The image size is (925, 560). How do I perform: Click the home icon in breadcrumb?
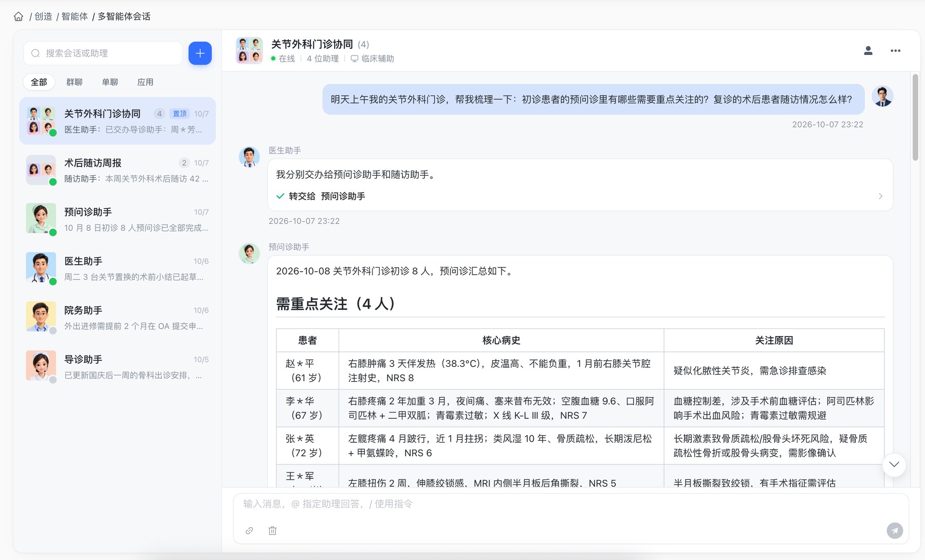18,16
